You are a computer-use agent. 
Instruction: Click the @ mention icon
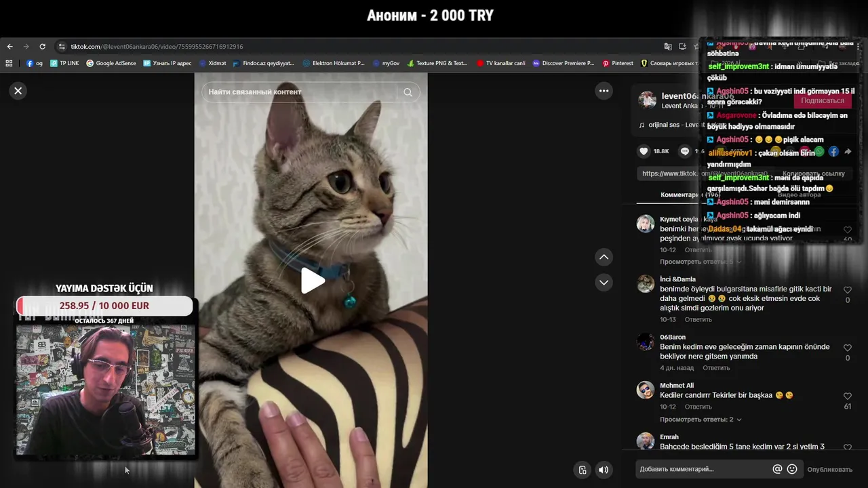777,469
